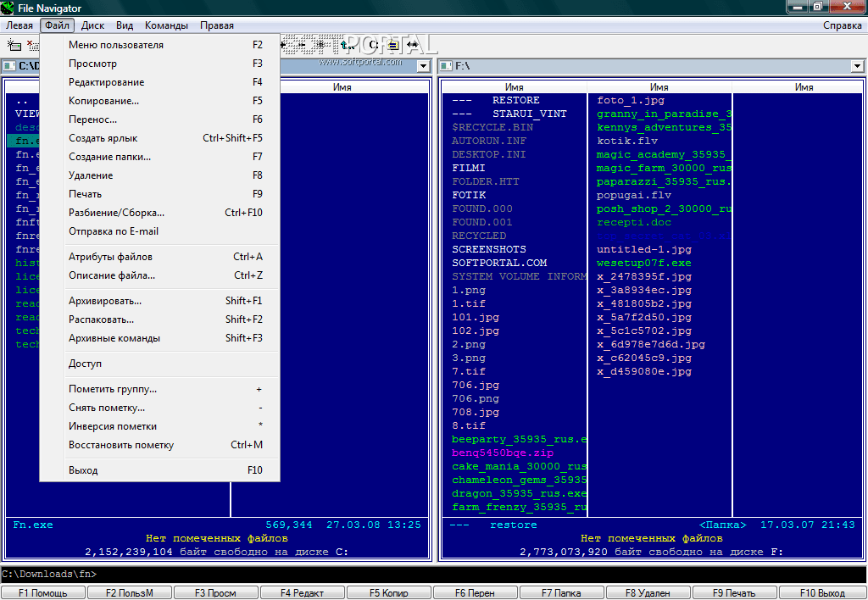Select the file kotik.flv in right panel
Viewport: 868px width, 600px height.
[627, 141]
